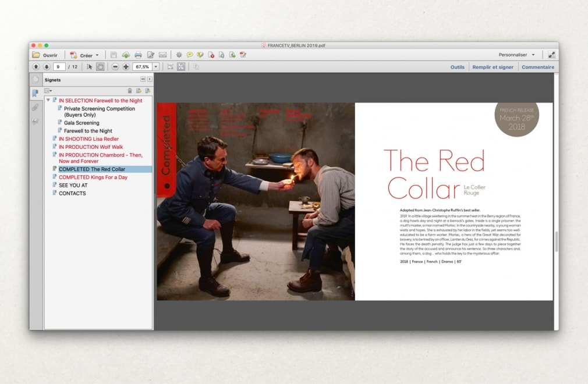Image resolution: width=588 pixels, height=384 pixels.
Task: Click the cloud upload icon
Action: tap(126, 55)
